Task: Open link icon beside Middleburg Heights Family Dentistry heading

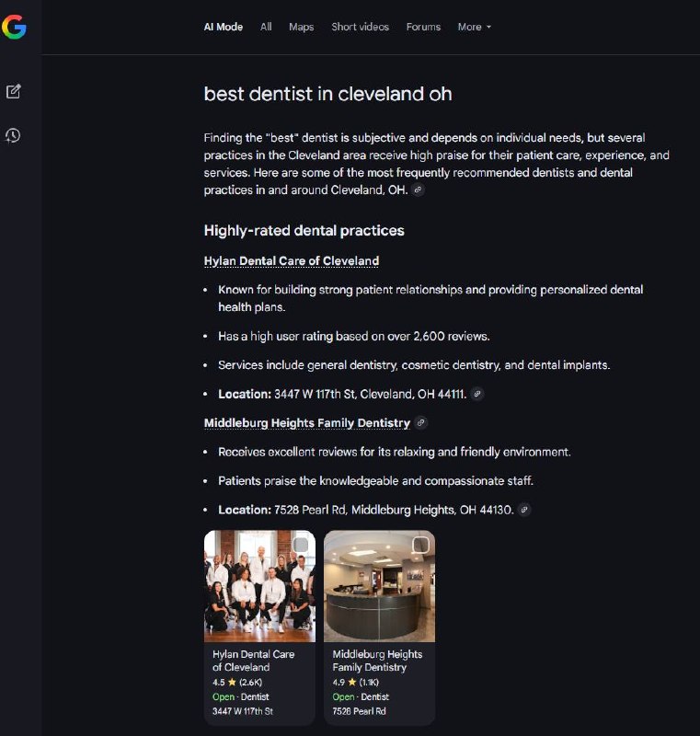Action: click(421, 423)
